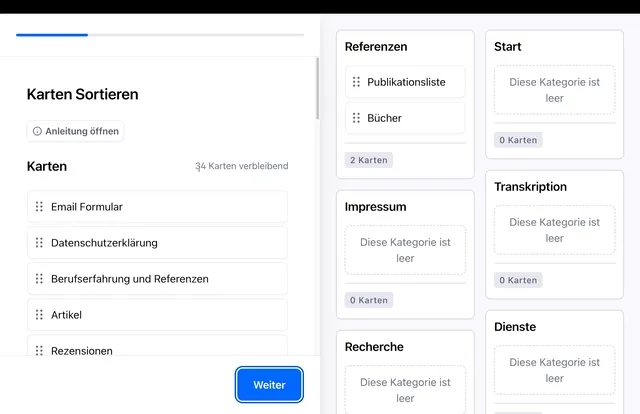Click the Karten Sortieren heading
This screenshot has width=640, height=414.
[x=82, y=94]
